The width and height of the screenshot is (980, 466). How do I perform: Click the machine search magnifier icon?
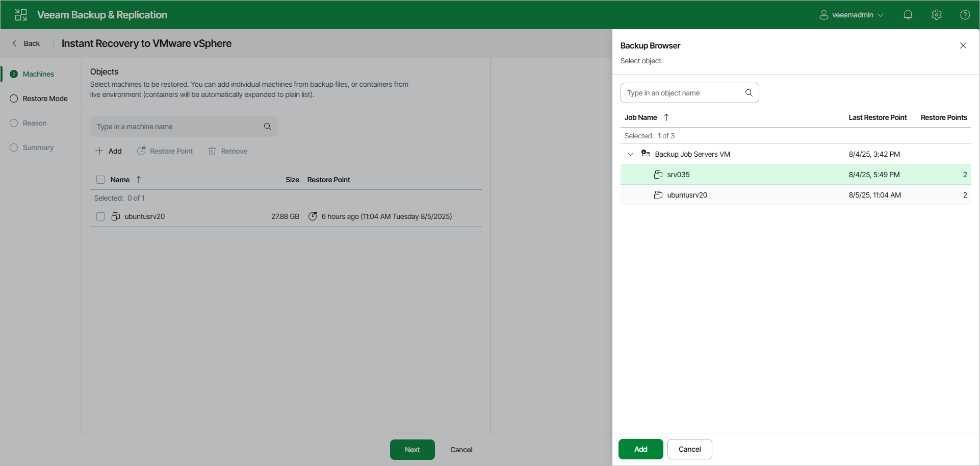[x=268, y=127]
